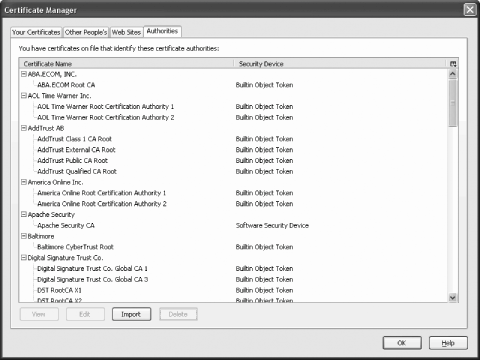The image size is (481, 360).
Task: Click the ABA.ECOM, INC. group label
Action: click(x=52, y=74)
